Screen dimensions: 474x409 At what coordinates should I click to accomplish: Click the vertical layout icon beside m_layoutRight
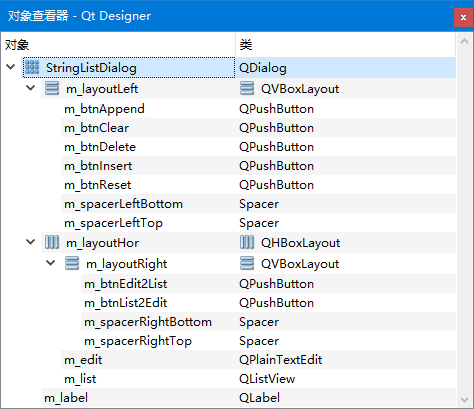coord(72,263)
